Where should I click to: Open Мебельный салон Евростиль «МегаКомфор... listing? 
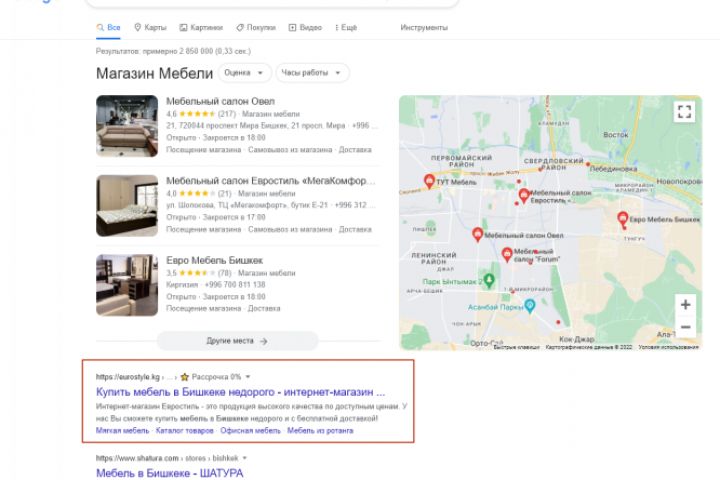270,181
